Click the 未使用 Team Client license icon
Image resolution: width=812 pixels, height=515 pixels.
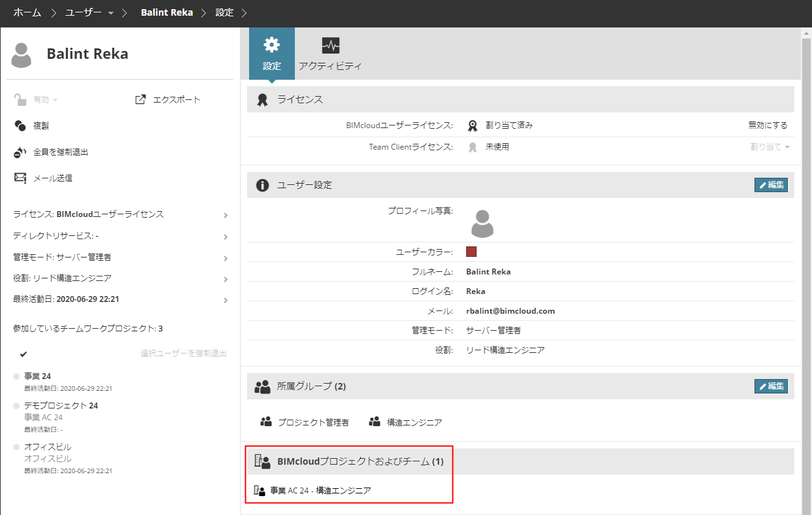pyautogui.click(x=473, y=147)
